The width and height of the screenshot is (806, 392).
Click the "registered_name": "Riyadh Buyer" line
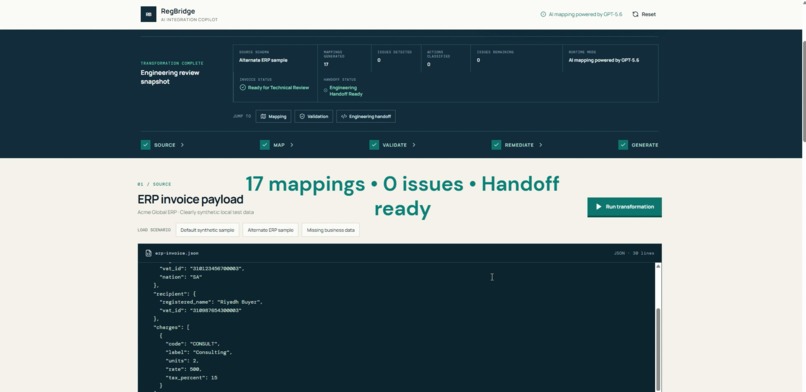[211, 302]
